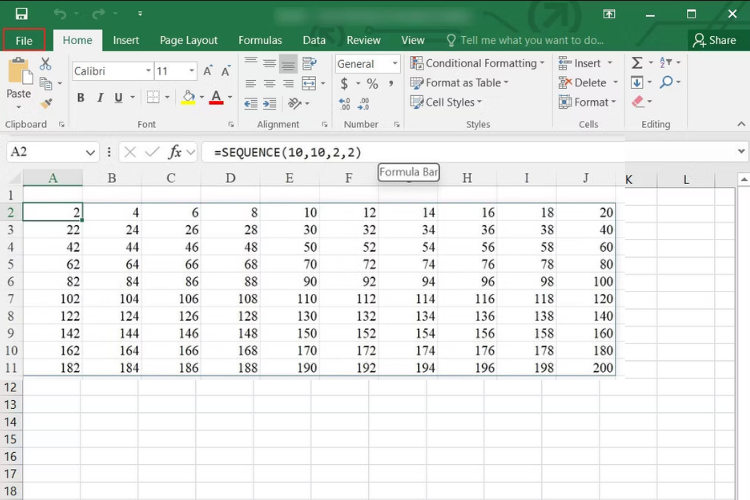Toggle Center alignment
This screenshot has height=500, width=750.
click(270, 84)
